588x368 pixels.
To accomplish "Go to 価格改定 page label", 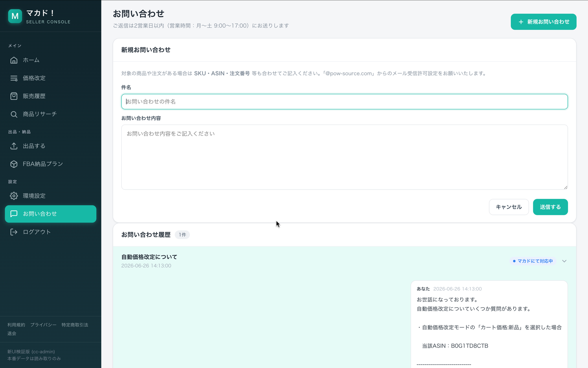I will point(34,78).
